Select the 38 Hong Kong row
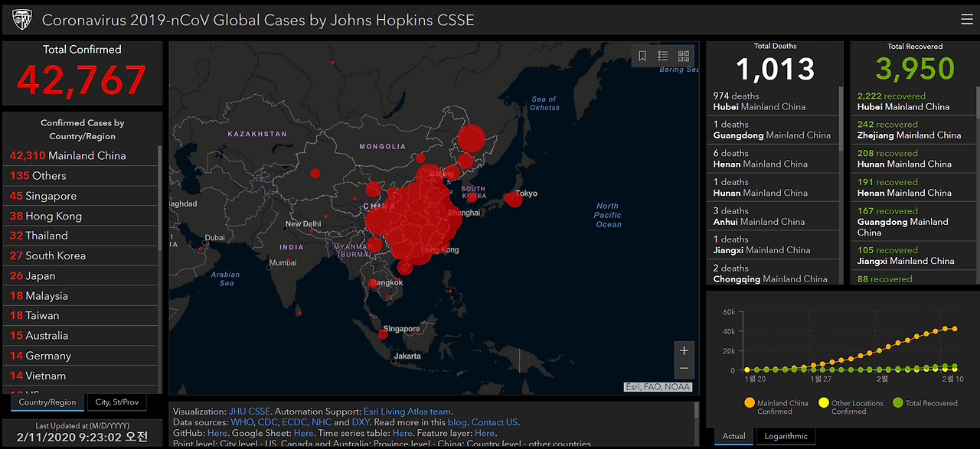Image resolution: width=980 pixels, height=449 pixels. (x=81, y=216)
